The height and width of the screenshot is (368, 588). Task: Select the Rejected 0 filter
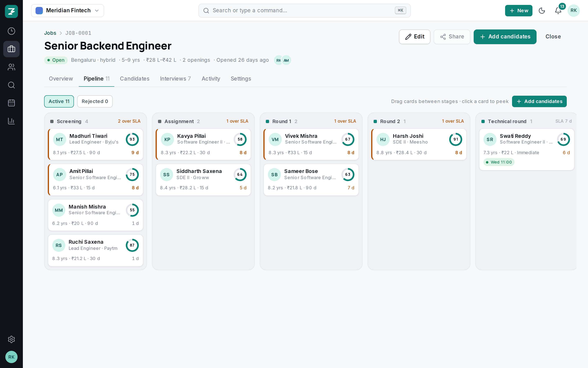pos(95,101)
